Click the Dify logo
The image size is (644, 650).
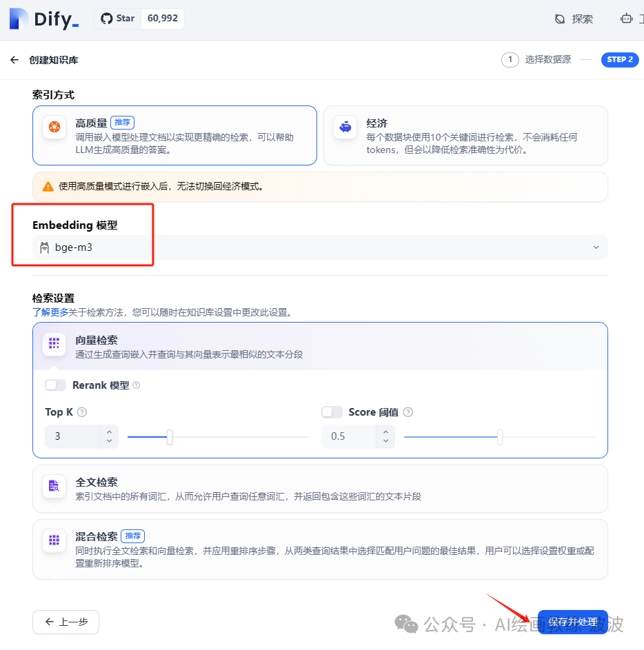point(44,19)
